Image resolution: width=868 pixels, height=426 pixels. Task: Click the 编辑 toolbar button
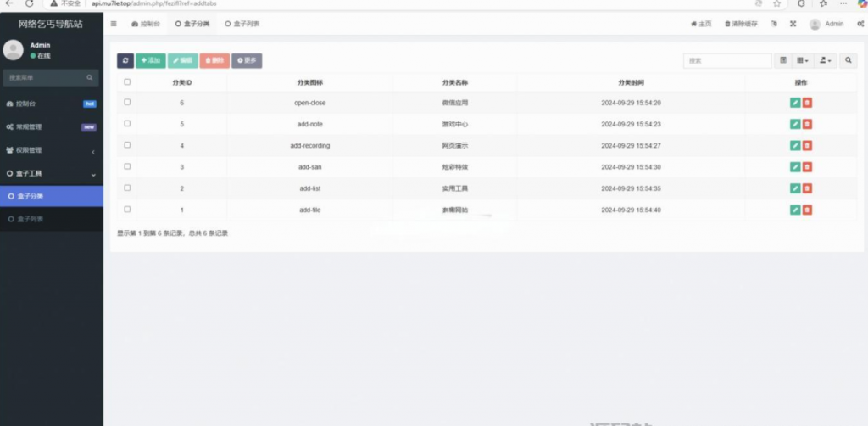click(183, 60)
